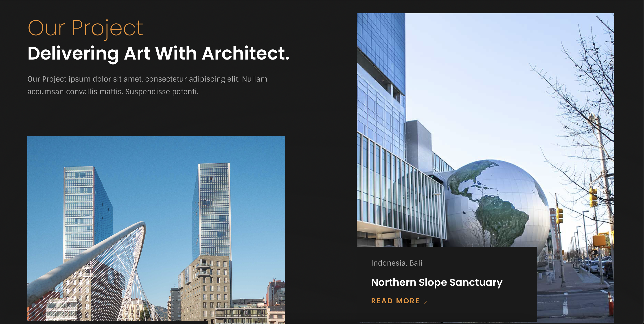Image resolution: width=644 pixels, height=324 pixels.
Task: Click the Delivering Art With Architect heading
Action: [x=158, y=53]
